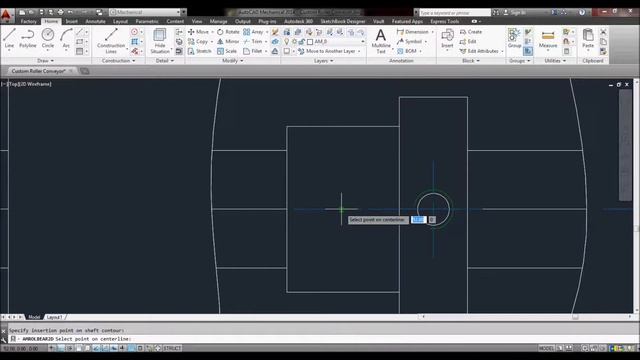Expand the Block panel
The image size is (640, 360).
pyautogui.click(x=471, y=61)
